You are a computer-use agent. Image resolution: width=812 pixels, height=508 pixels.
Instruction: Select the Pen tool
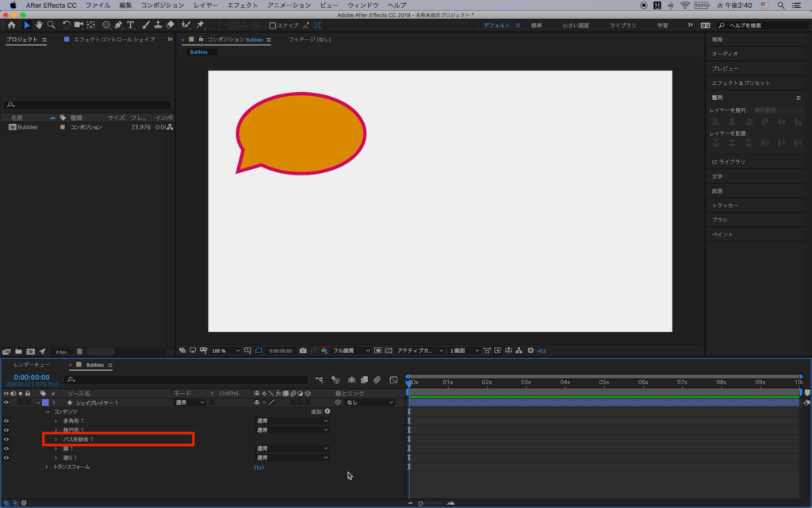[x=118, y=25]
